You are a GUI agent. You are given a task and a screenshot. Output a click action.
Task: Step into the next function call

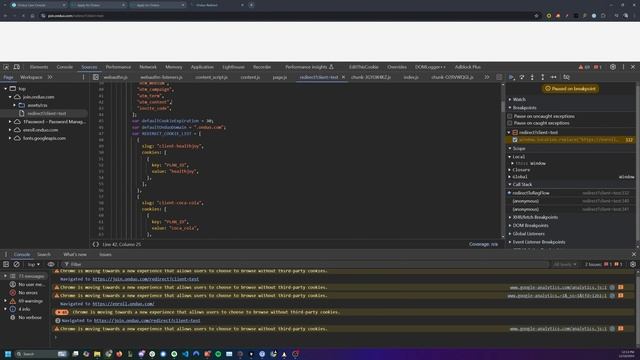(x=532, y=77)
